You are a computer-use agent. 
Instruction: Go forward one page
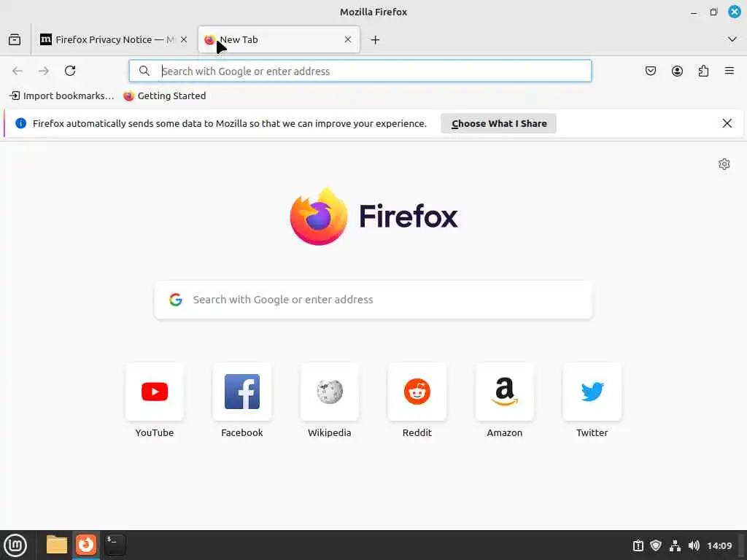pos(44,71)
